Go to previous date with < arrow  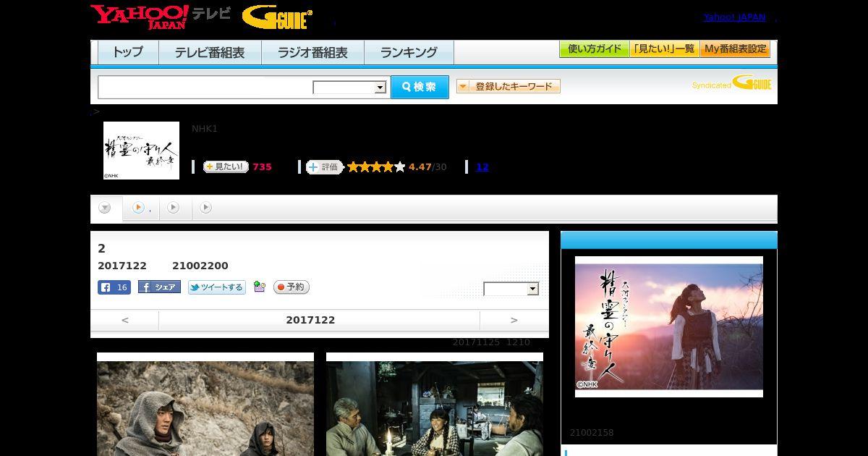click(125, 320)
